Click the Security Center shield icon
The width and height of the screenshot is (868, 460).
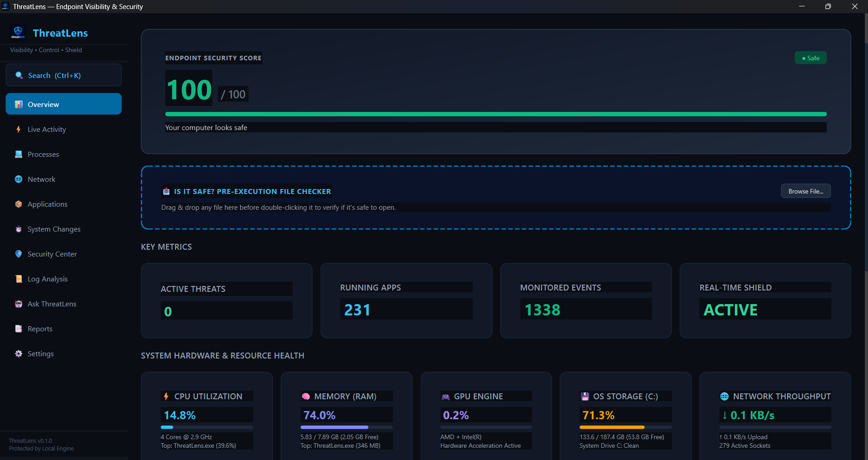(x=19, y=254)
